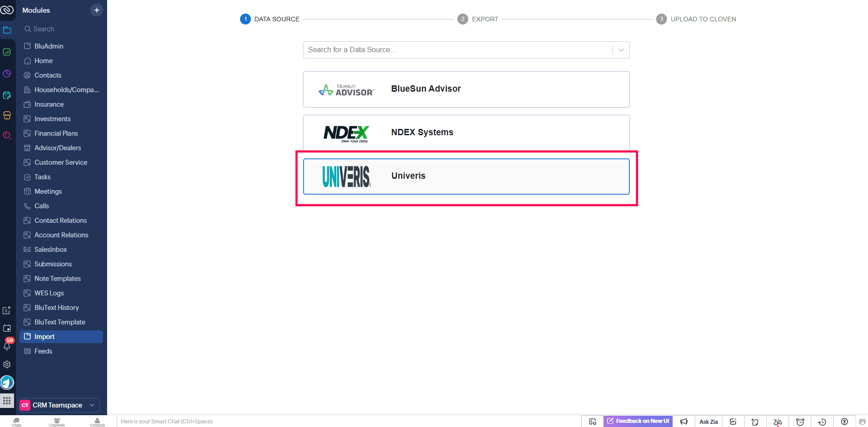The image size is (868, 427).
Task: Click the Ask Zia button
Action: [708, 422]
